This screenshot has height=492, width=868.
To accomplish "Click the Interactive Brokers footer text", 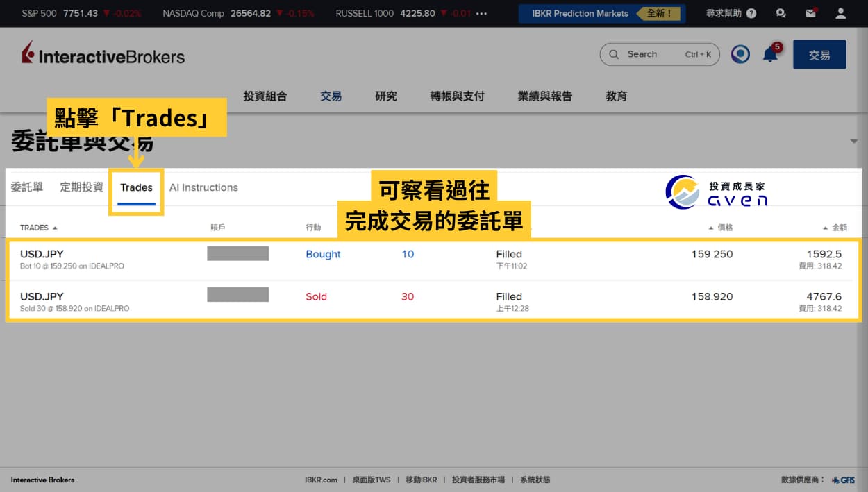I will click(42, 480).
